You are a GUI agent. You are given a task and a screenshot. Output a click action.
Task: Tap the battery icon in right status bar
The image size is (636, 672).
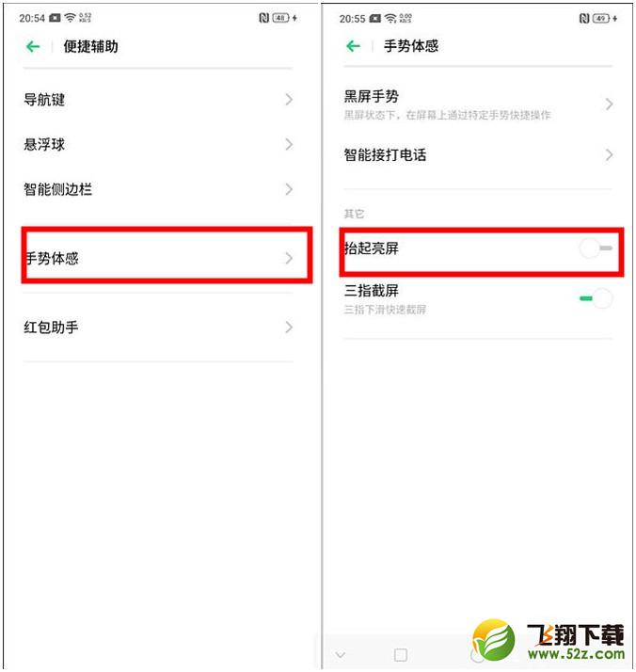[x=601, y=19]
